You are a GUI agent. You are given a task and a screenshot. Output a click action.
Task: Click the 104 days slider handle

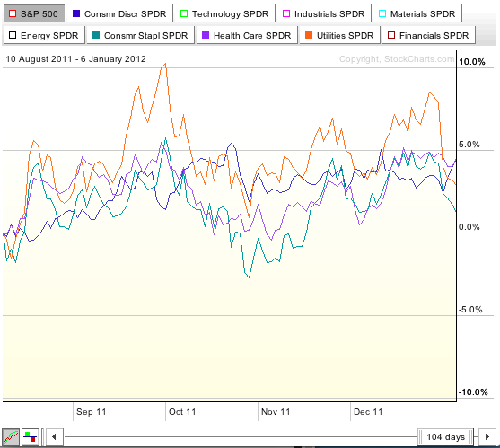click(446, 437)
